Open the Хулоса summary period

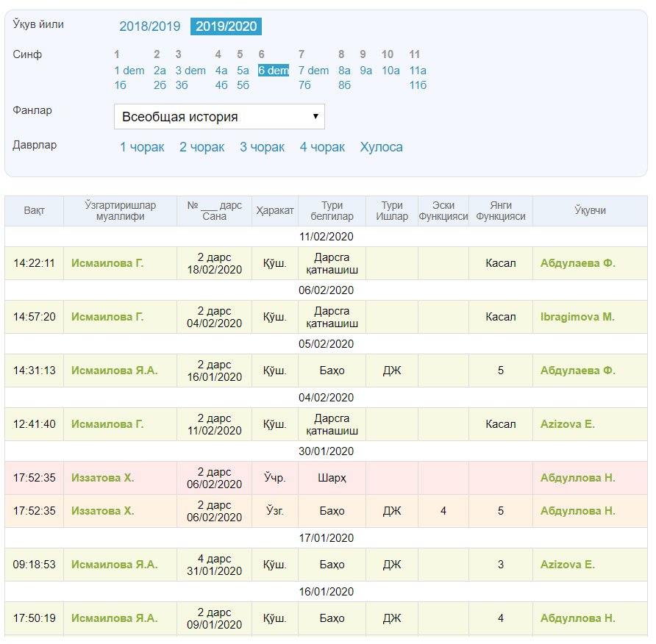tap(381, 147)
